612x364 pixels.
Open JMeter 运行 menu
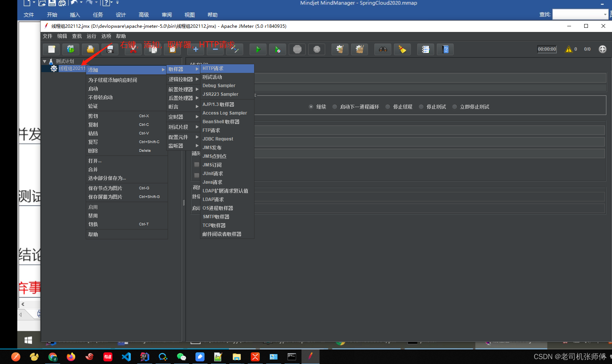point(91,36)
